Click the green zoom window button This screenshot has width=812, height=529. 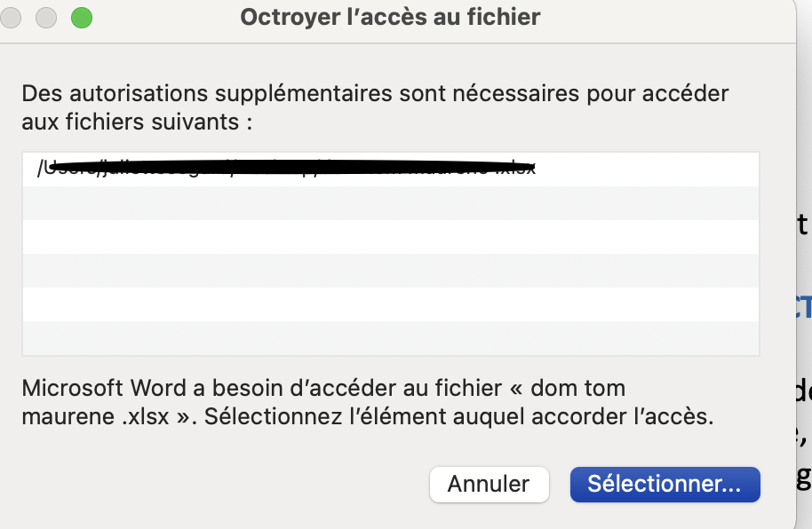[82, 17]
